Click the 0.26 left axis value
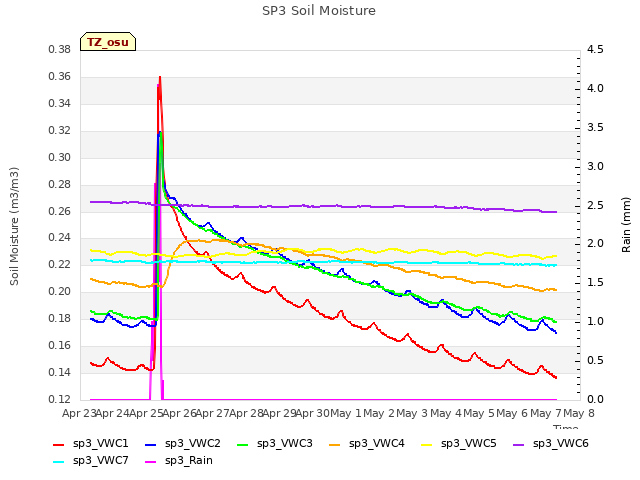The height and width of the screenshot is (480, 640). [x=60, y=211]
